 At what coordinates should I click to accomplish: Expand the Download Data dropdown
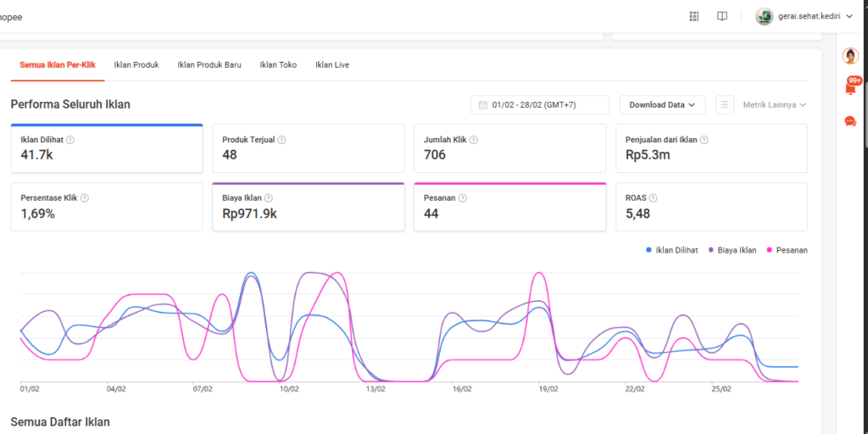(x=662, y=105)
